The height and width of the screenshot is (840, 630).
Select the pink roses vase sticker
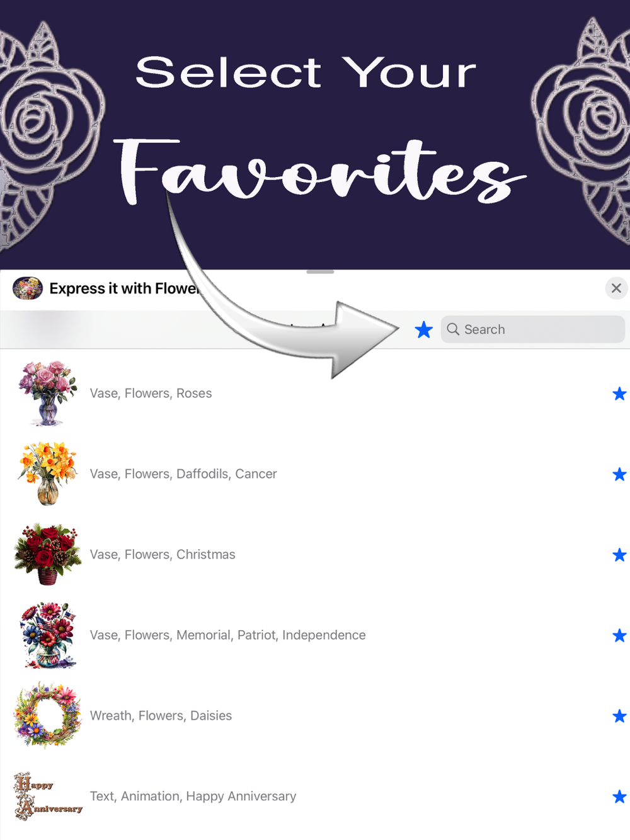tap(48, 394)
